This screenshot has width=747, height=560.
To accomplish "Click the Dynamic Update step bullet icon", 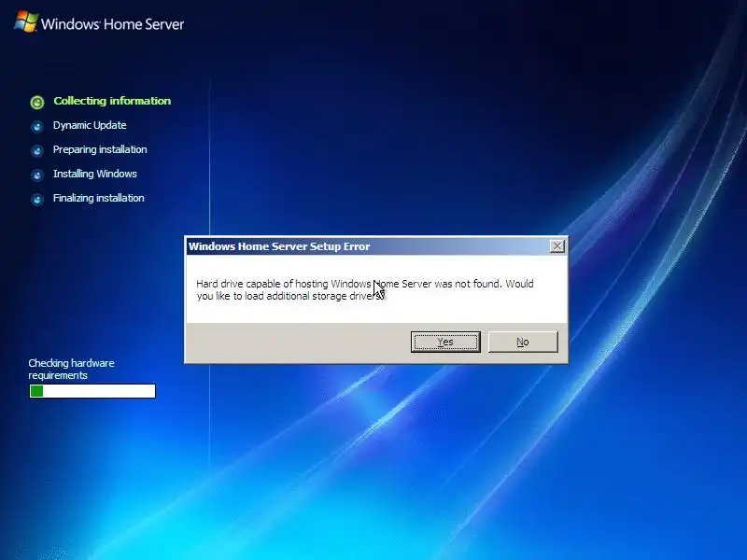I will [x=36, y=127].
